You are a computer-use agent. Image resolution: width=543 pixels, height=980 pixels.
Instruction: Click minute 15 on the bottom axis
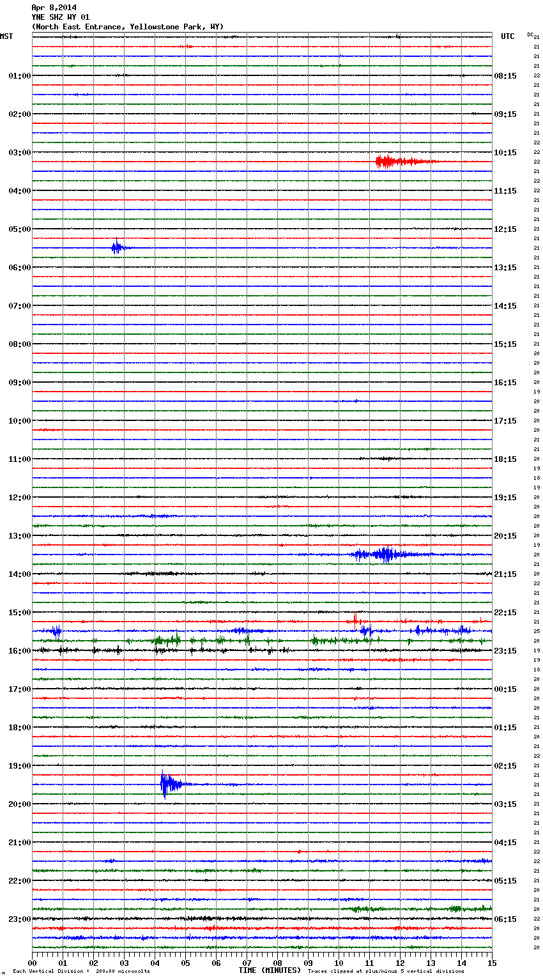[492, 963]
